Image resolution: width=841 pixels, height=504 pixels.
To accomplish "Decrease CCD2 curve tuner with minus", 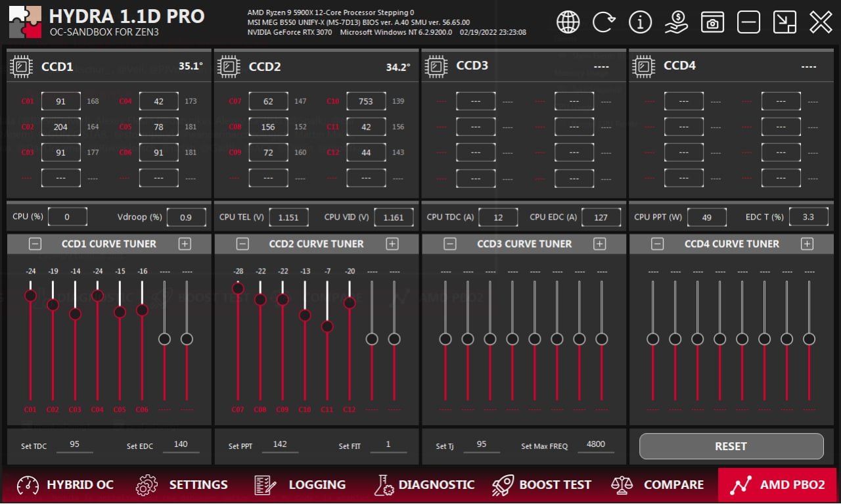I will (x=242, y=244).
